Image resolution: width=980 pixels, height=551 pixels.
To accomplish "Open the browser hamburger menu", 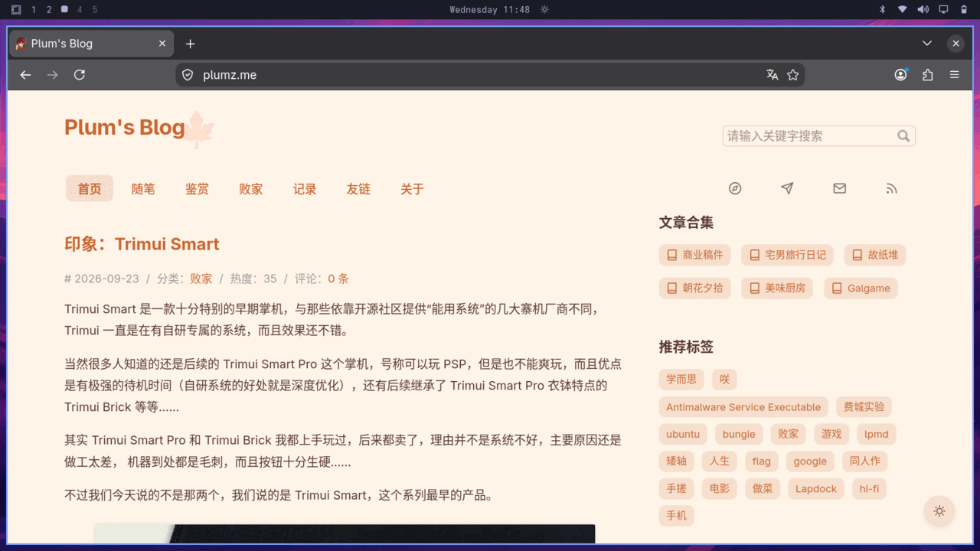I will pyautogui.click(x=955, y=75).
